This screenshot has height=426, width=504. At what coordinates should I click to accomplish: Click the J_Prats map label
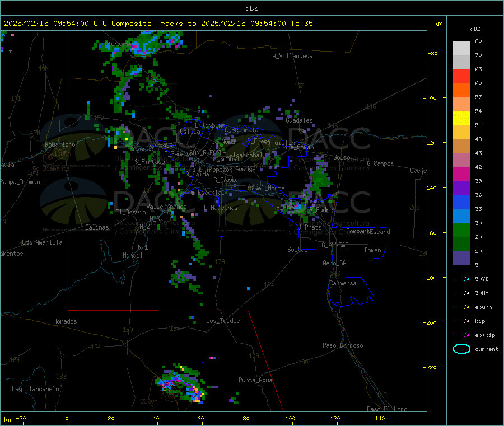[x=310, y=227]
